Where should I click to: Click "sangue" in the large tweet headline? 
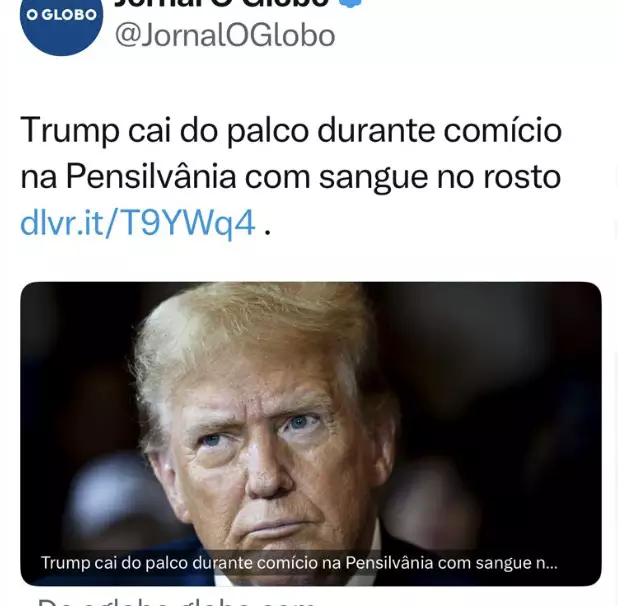tap(374, 179)
